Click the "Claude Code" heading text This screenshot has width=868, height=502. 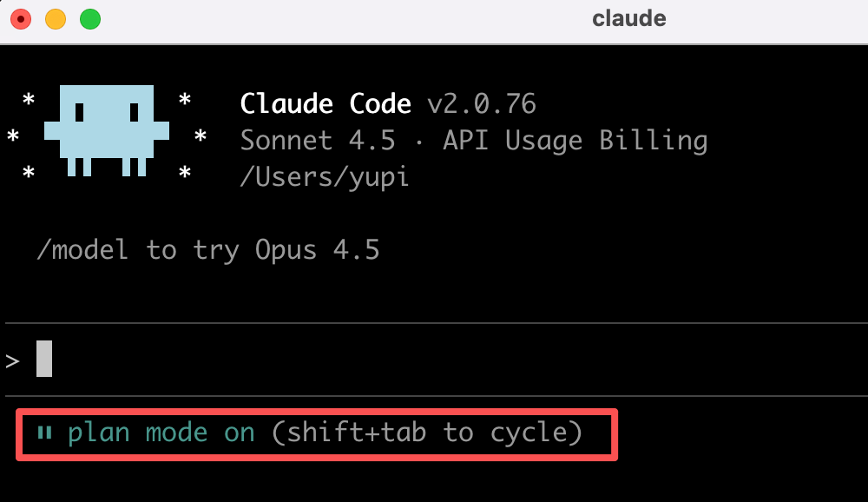click(x=325, y=104)
